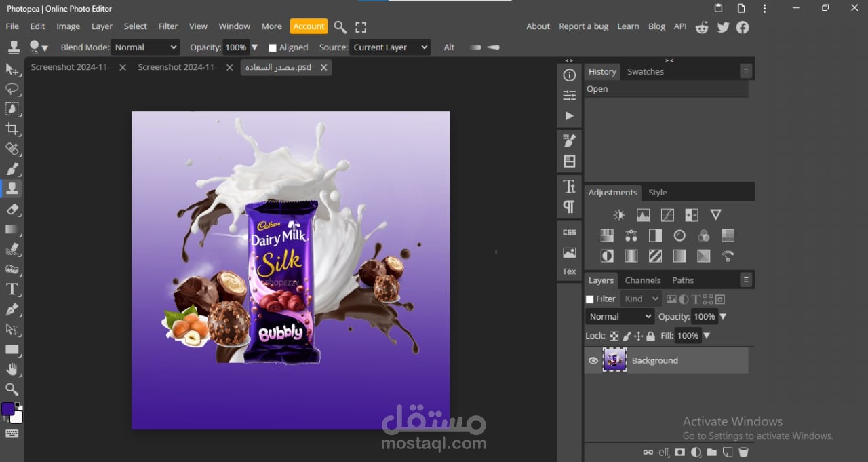Add a new folder in Layers panel
868x462 pixels.
711,453
